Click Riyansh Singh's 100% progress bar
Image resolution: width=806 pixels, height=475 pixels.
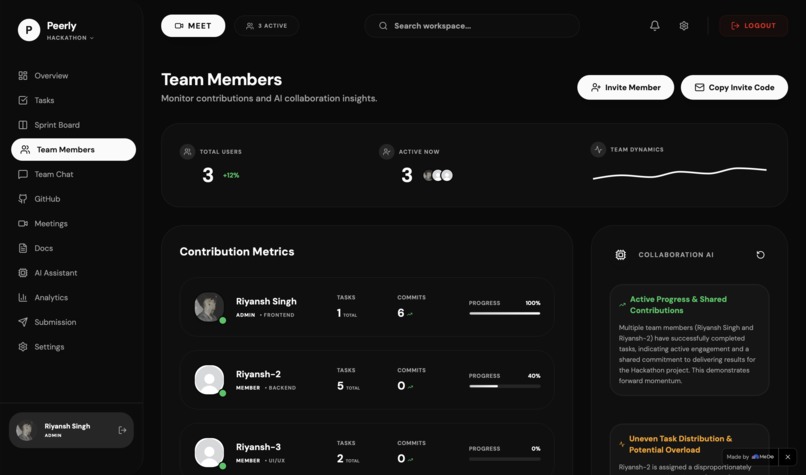[505, 313]
